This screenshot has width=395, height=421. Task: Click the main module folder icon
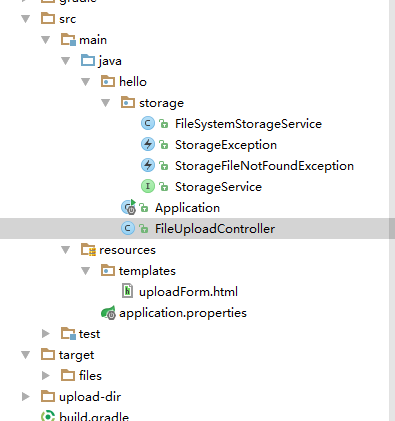[68, 39]
